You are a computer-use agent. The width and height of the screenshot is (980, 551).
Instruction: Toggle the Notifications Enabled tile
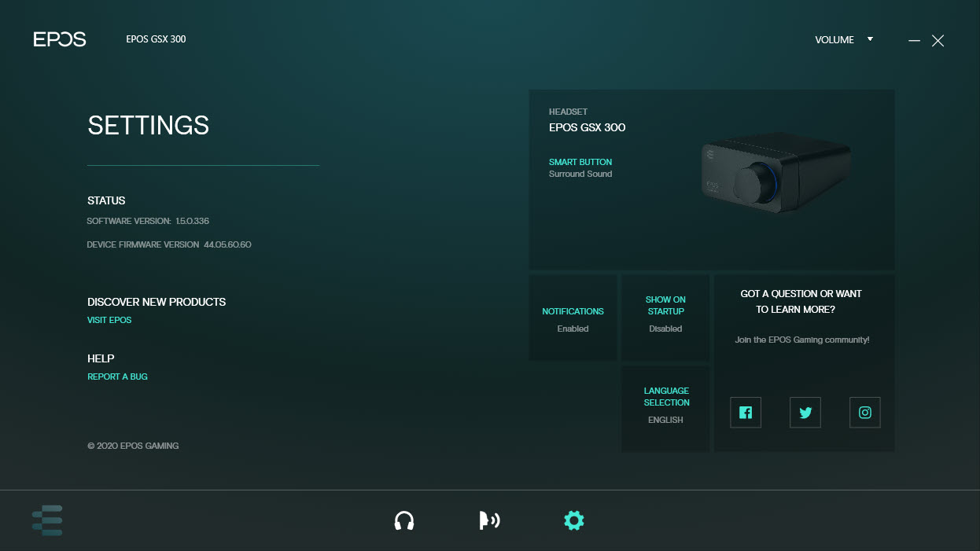click(573, 318)
